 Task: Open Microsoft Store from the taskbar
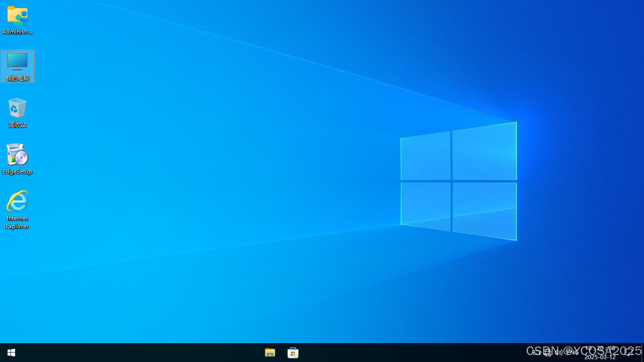click(293, 353)
